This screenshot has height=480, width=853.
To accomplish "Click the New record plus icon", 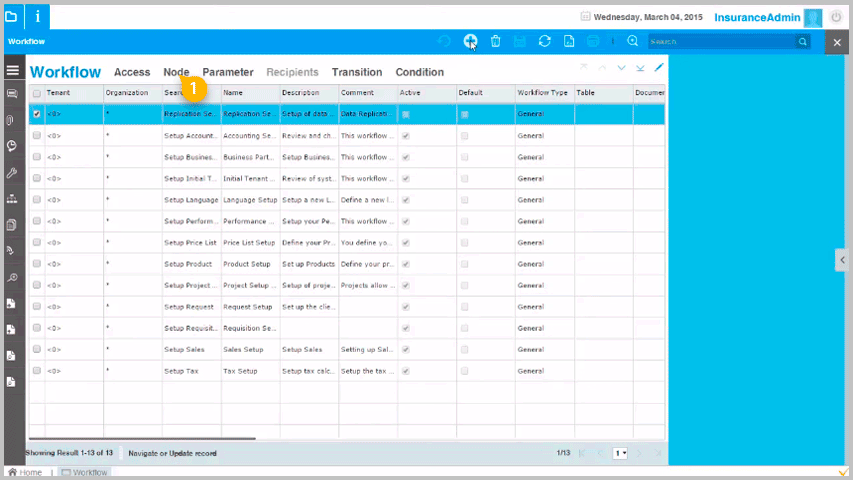I will (470, 41).
